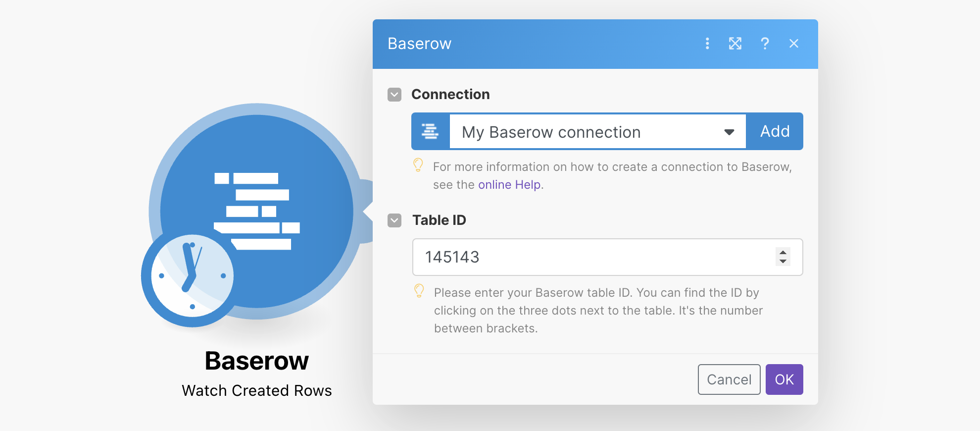Select the "Watch Created Rows" module label
The width and height of the screenshot is (980, 431).
(256, 390)
